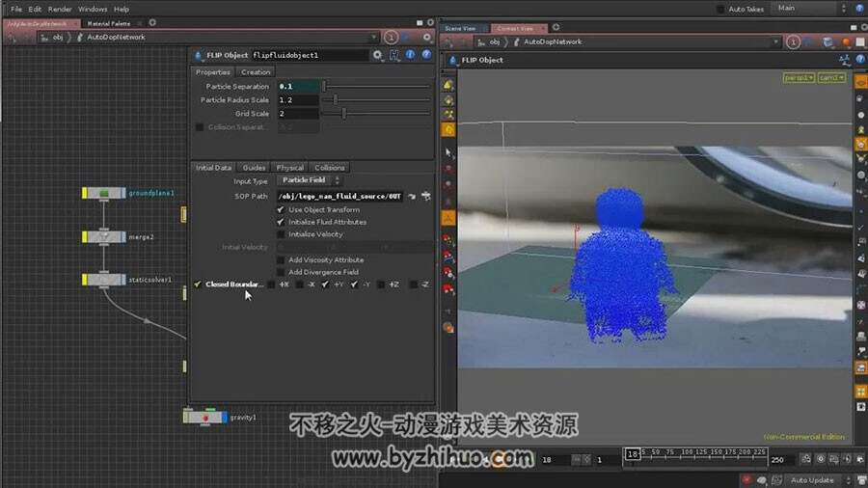Click the topmost yellow tool in viewport left toolbar

[x=448, y=85]
